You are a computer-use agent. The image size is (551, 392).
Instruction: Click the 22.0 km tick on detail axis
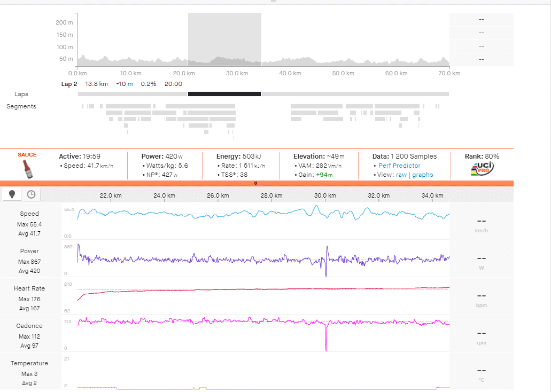click(111, 195)
